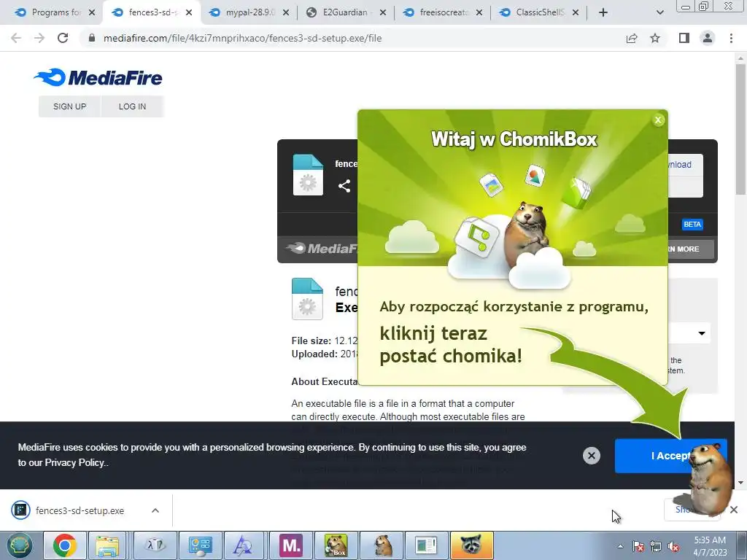Click the browser back arrow
The image size is (747, 560).
coord(16,38)
